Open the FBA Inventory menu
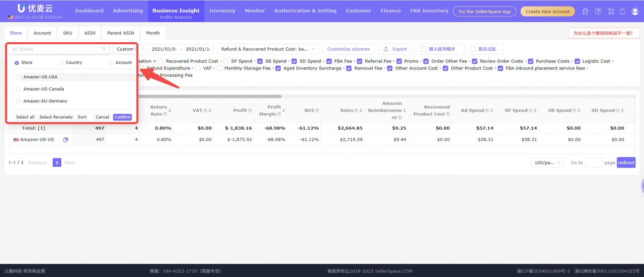 (429, 11)
